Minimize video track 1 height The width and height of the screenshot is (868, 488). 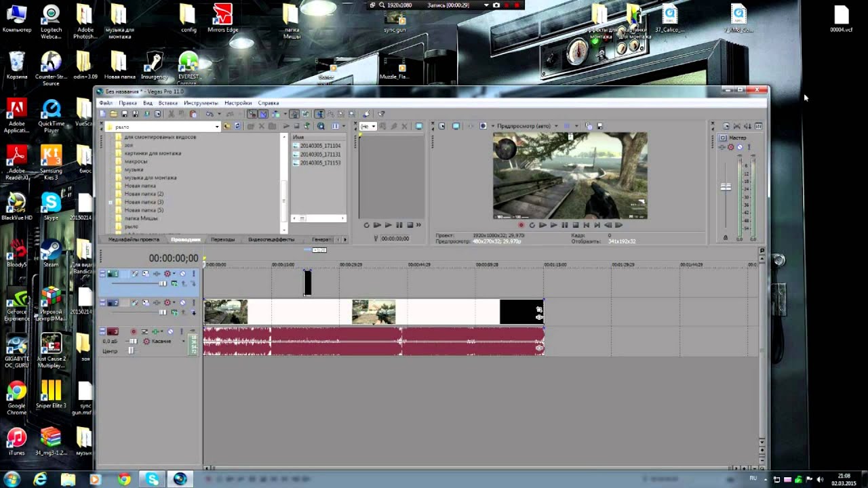102,272
